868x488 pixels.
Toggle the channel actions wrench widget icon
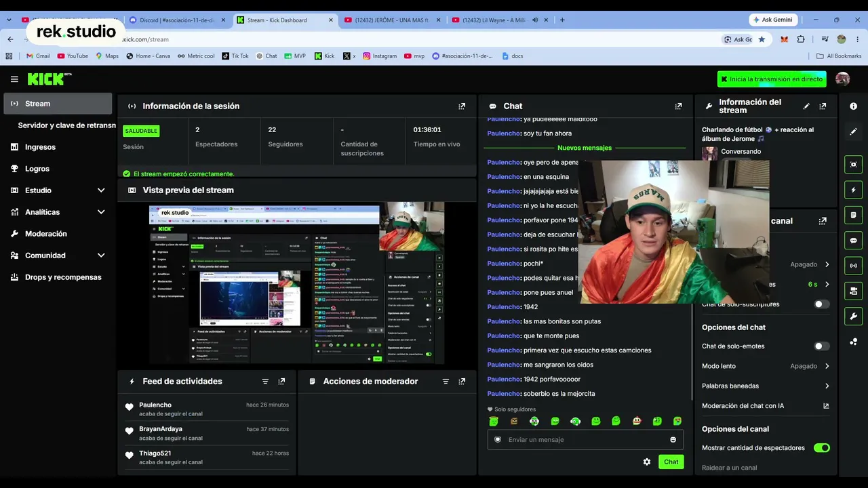[x=853, y=316]
